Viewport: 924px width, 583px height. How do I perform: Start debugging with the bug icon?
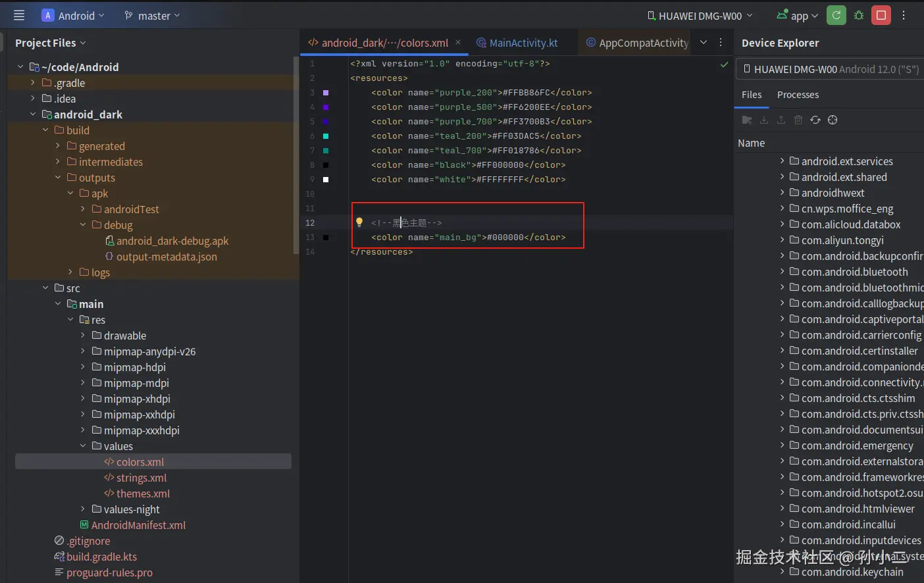(x=859, y=15)
